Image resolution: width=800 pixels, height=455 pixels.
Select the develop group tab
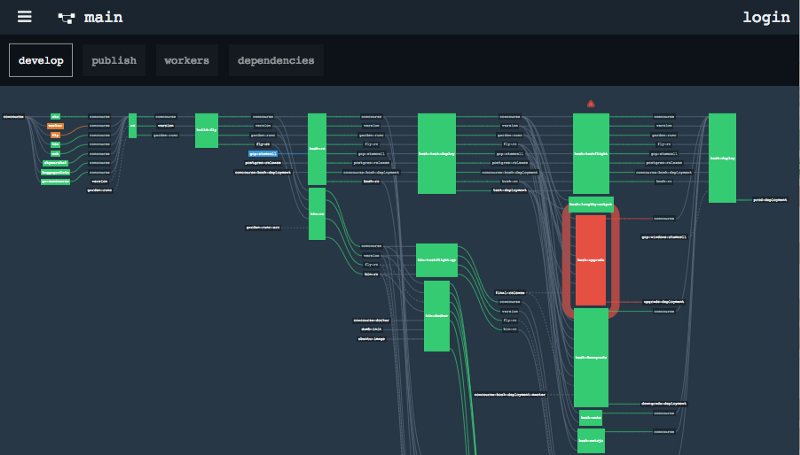pyautogui.click(x=40, y=61)
